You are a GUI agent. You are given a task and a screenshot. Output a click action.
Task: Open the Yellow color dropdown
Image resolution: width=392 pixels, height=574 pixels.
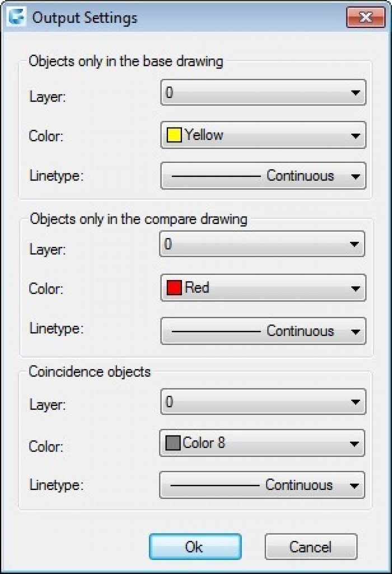(x=263, y=135)
